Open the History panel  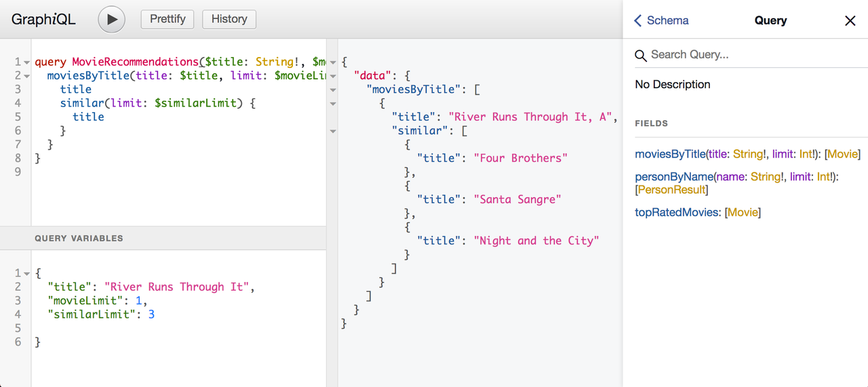[229, 19]
